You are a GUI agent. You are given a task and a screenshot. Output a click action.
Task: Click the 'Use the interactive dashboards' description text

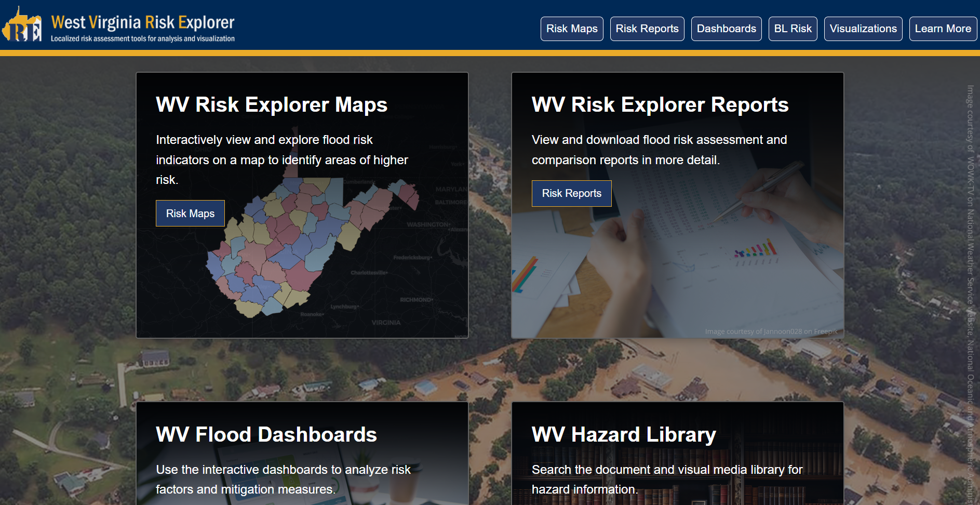284,480
